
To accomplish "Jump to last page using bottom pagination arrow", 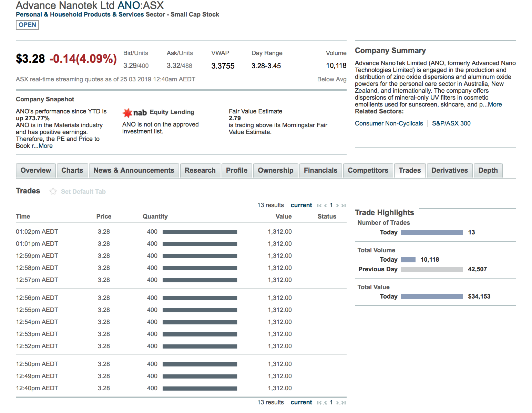I will click(344, 403).
